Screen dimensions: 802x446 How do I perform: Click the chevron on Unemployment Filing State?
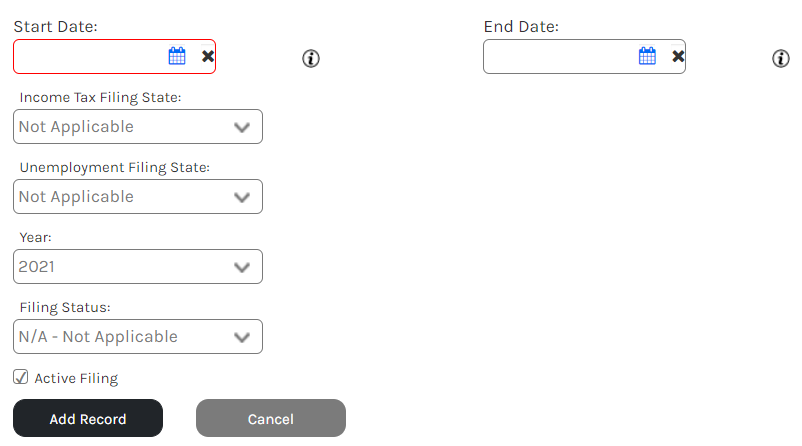242,197
